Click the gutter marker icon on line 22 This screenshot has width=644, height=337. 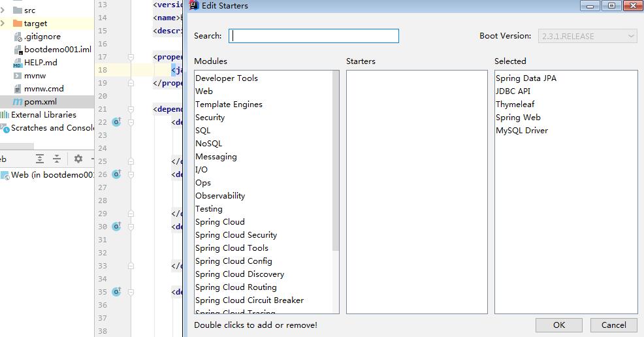(x=117, y=122)
